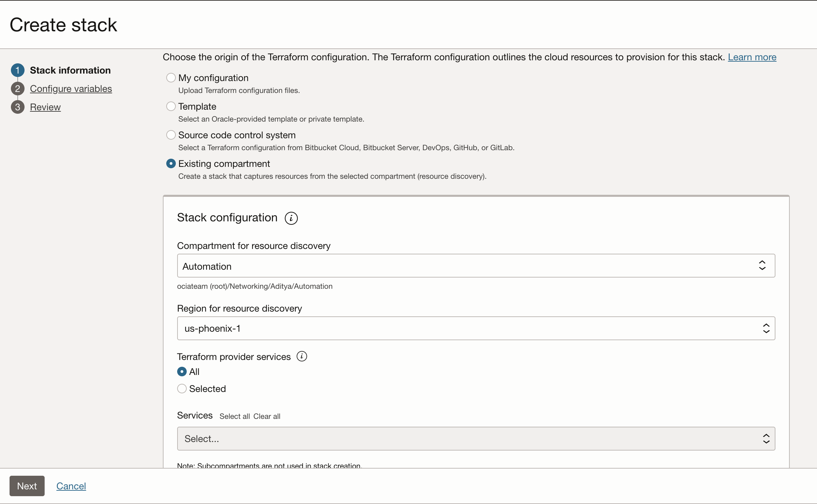Select the Existing compartment radio button
The width and height of the screenshot is (817, 504).
pos(171,163)
